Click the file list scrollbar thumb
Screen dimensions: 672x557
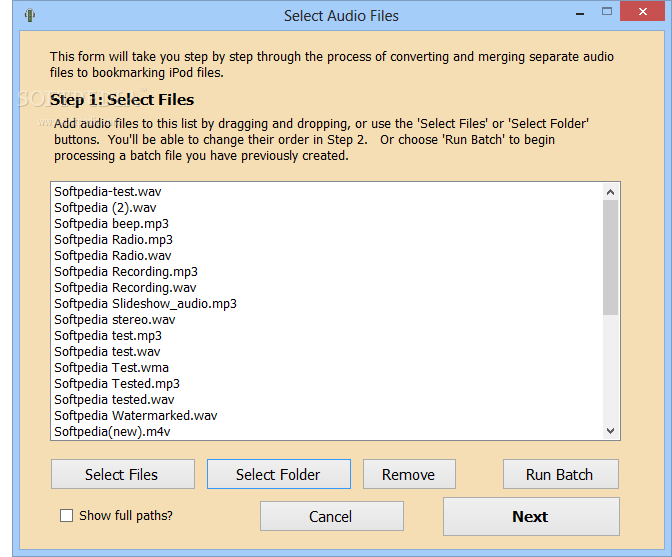[x=611, y=257]
